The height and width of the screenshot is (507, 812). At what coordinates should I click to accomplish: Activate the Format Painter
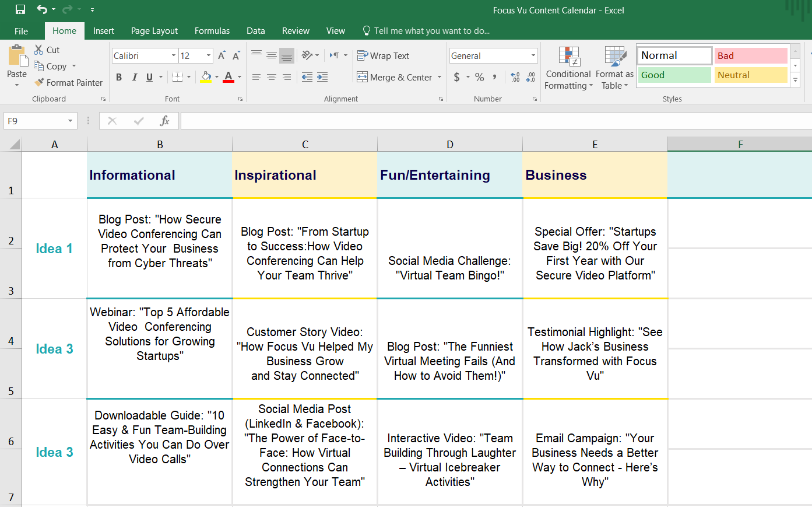pos(68,83)
